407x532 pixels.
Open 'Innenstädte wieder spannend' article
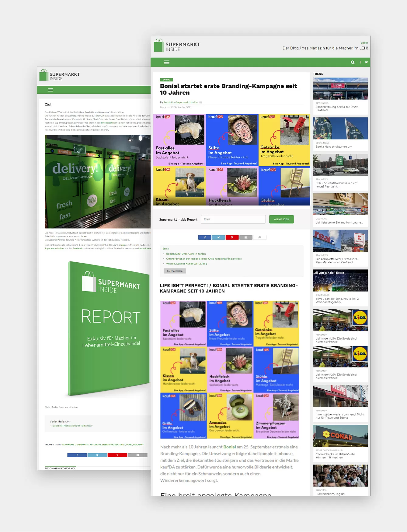pyautogui.click(x=340, y=416)
